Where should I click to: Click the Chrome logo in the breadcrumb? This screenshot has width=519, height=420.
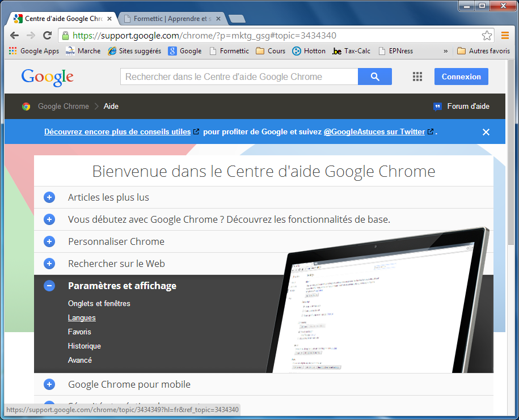tap(26, 107)
